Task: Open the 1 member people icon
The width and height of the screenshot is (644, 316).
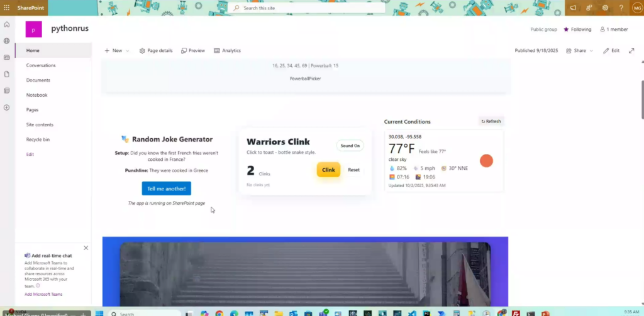Action: (x=602, y=30)
